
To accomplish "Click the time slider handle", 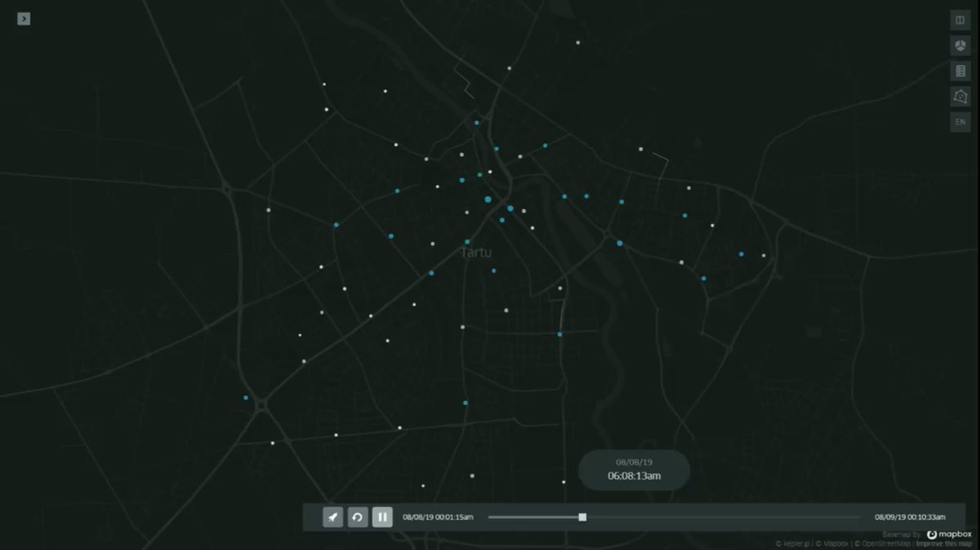I will (x=582, y=517).
